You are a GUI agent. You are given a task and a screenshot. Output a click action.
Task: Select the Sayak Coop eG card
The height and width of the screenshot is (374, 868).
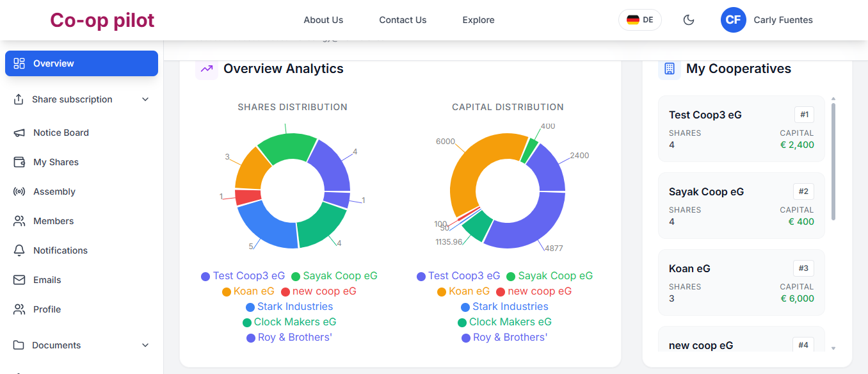click(x=741, y=206)
